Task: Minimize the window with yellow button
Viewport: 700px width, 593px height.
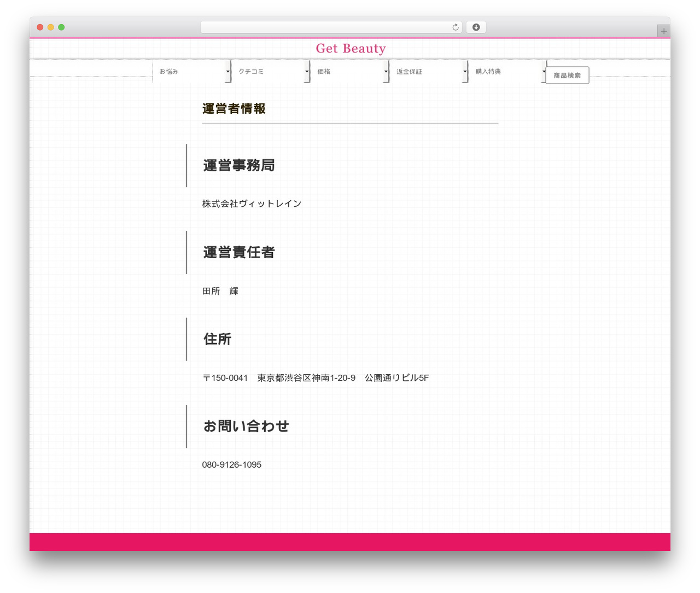Action: pyautogui.click(x=51, y=27)
